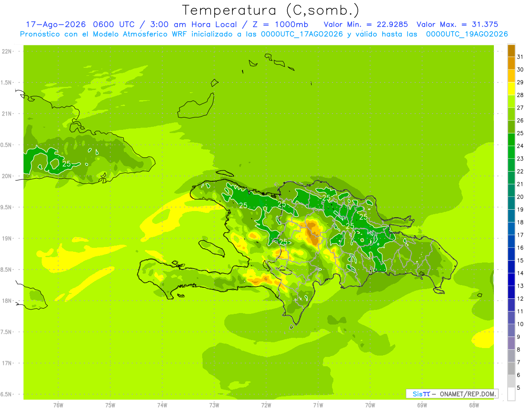Click the 22N latitude axis label

7,51
